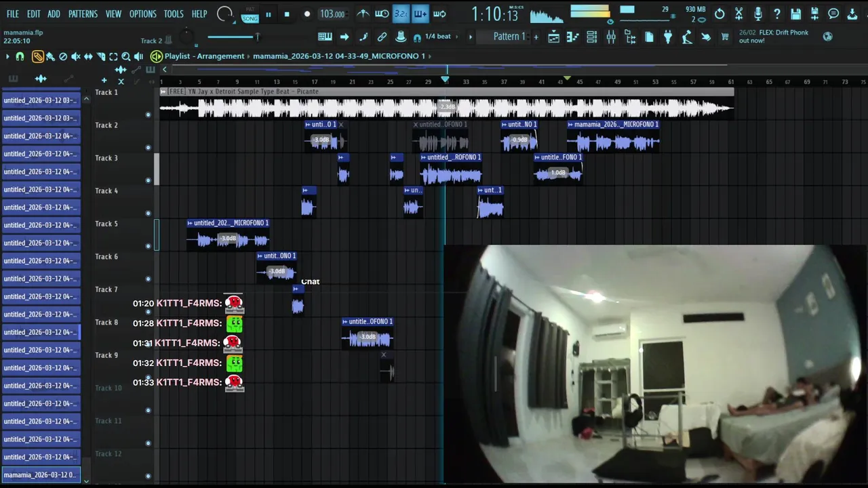The image size is (868, 488).
Task: Stop playback with the stop button
Action: tap(287, 14)
